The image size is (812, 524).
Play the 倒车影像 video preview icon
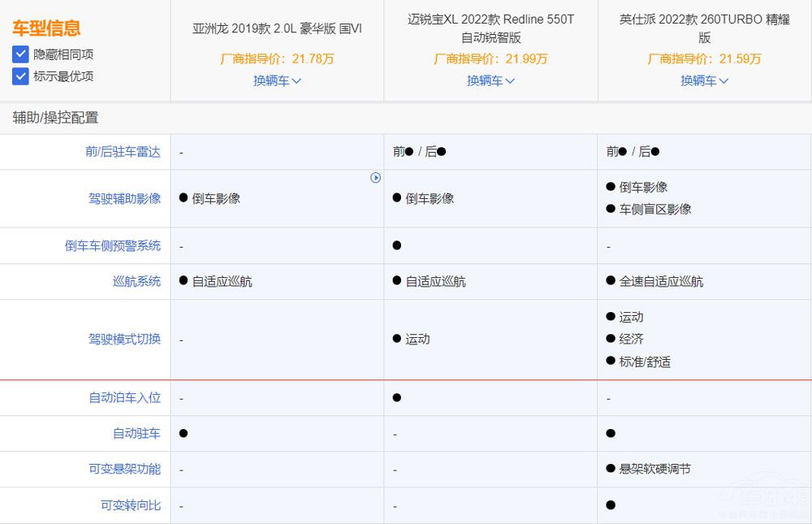[375, 178]
